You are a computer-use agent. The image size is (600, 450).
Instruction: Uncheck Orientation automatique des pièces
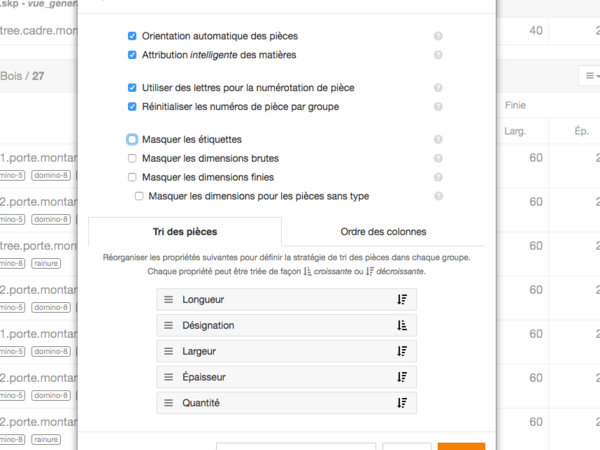(132, 36)
